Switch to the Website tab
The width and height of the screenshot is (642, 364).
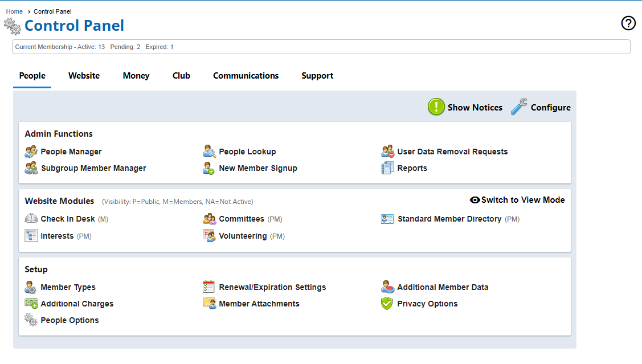(84, 76)
